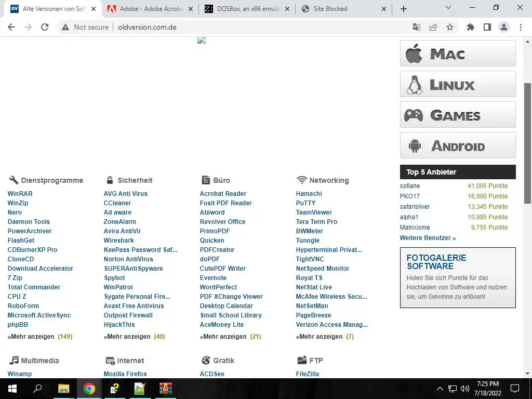Screen dimensions: 532x399
Task: Show more Sicherheit entries (40)
Action: tap(135, 337)
